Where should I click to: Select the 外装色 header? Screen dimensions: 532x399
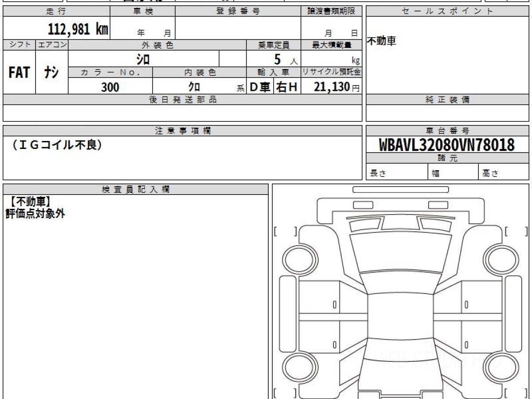pyautogui.click(x=157, y=45)
